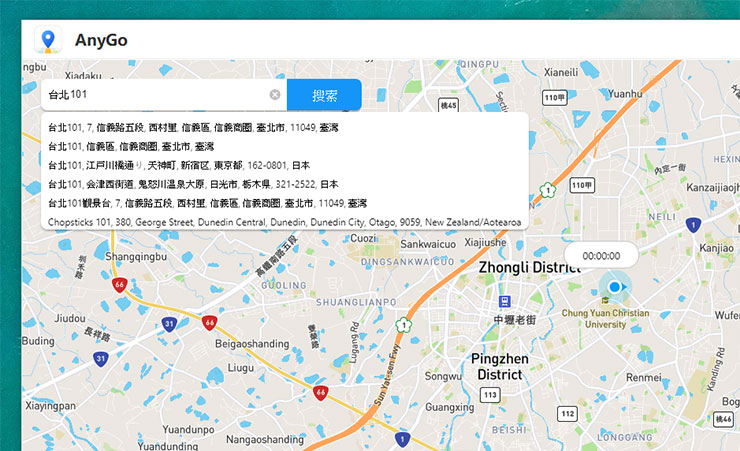Click the AnyGo app title text

[x=101, y=40]
